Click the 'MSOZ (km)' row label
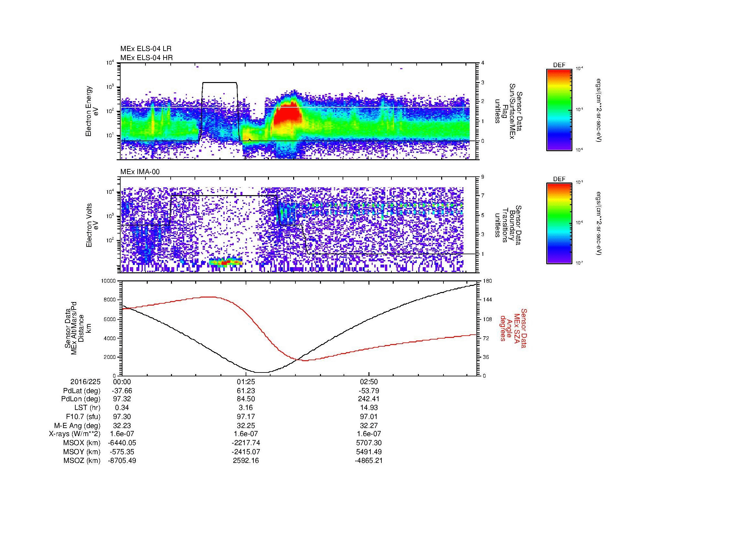 click(82, 461)
